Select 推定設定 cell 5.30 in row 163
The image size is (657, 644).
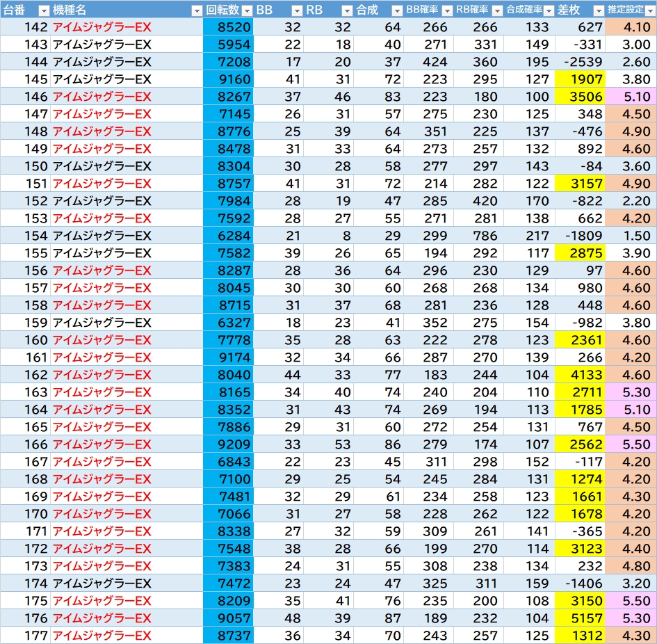coord(631,392)
